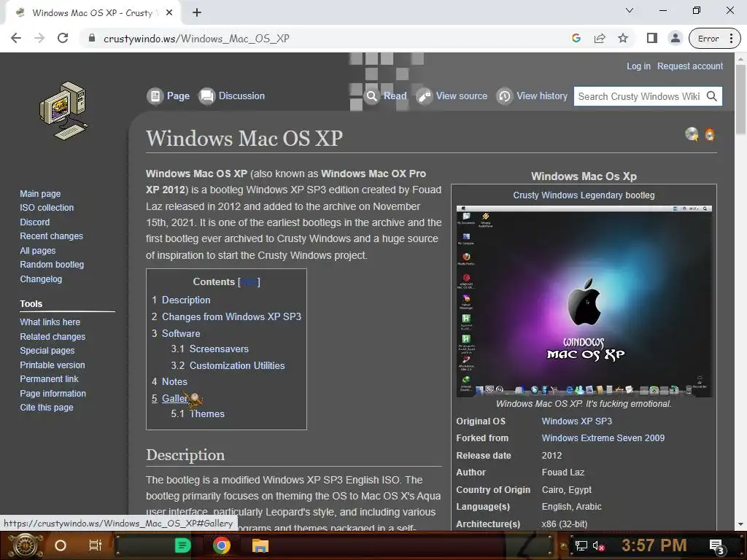This screenshot has width=747, height=560.
Task: Open the Windows Mac OS XP screenshot thumbnail
Action: 584,301
